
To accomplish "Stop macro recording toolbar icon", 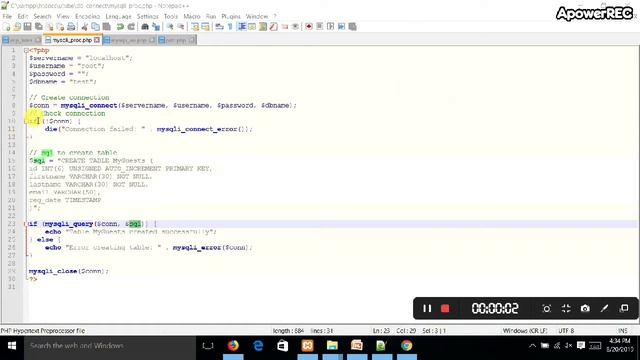I will pyautogui.click(x=320, y=27).
